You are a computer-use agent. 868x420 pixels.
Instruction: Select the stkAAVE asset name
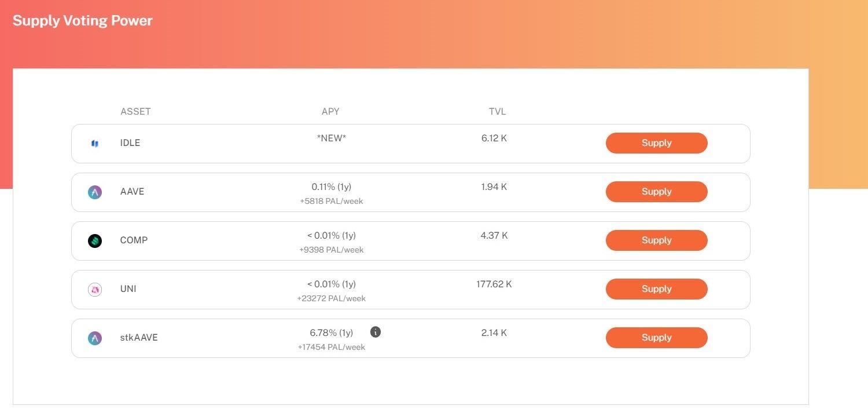(x=139, y=338)
